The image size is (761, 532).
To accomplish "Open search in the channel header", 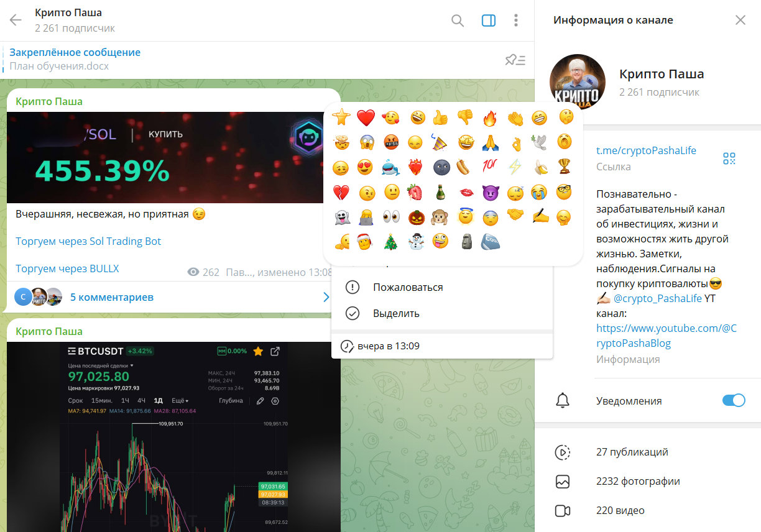I will [458, 21].
